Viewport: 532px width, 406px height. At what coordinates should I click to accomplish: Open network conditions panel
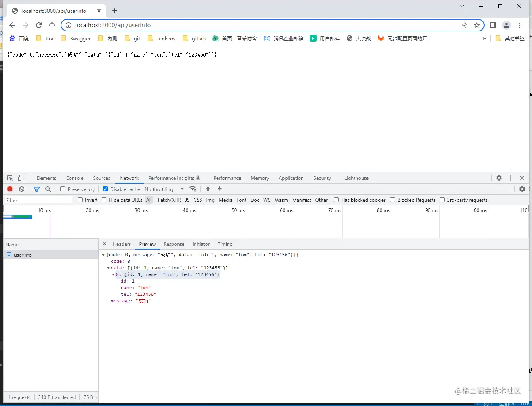click(193, 189)
